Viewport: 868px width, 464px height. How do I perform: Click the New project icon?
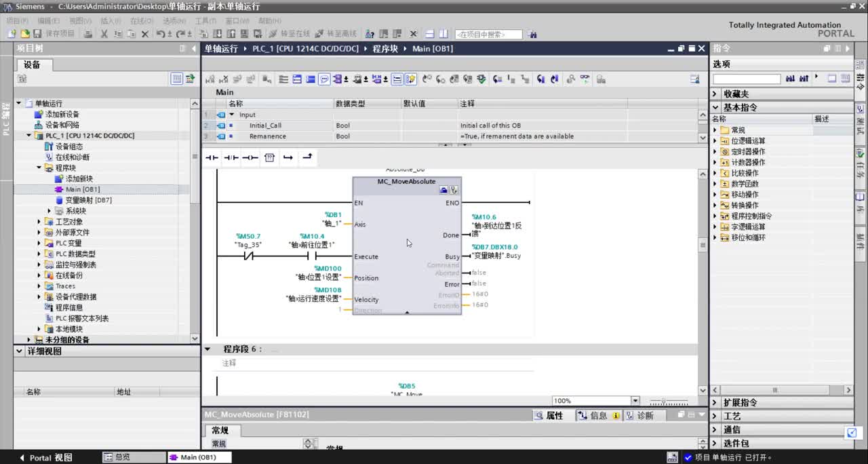coord(12,33)
